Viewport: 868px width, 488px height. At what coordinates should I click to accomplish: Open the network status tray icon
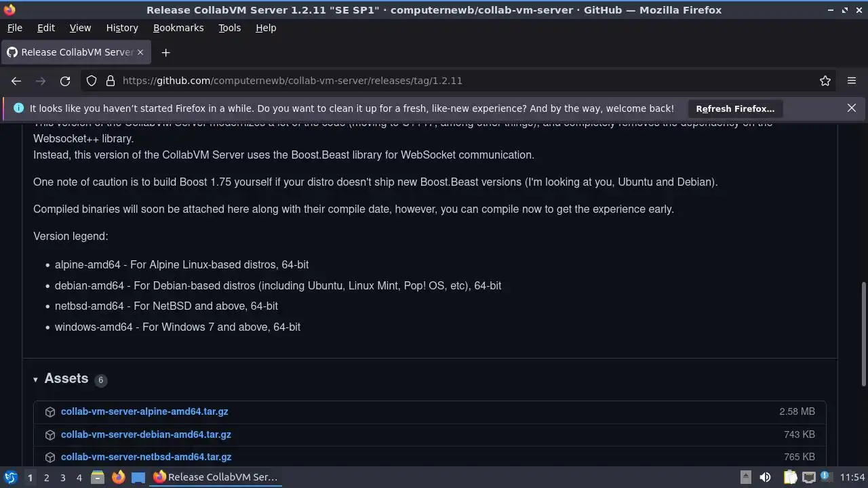(808, 477)
